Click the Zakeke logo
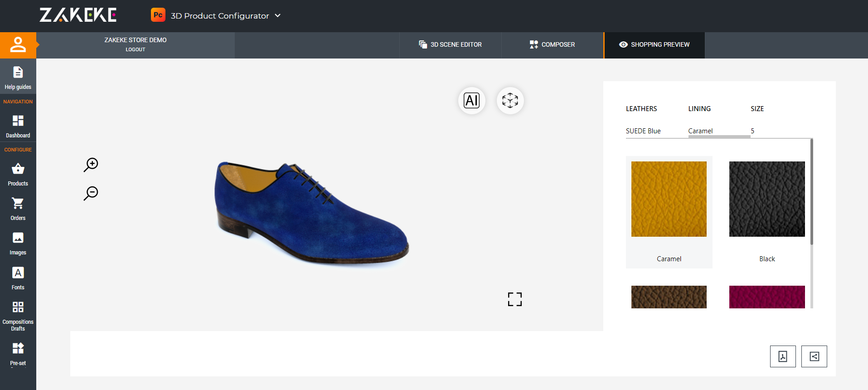 coord(78,15)
